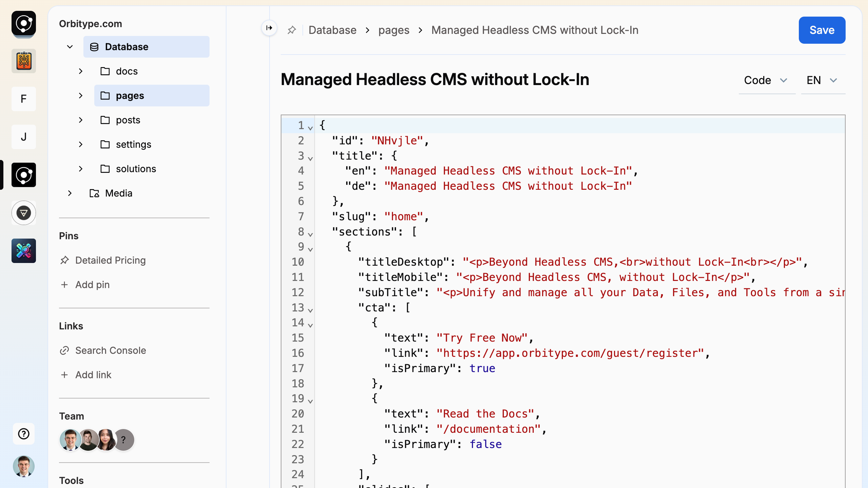Fold the object at line 19
The width and height of the screenshot is (868, 488).
coord(310,401)
